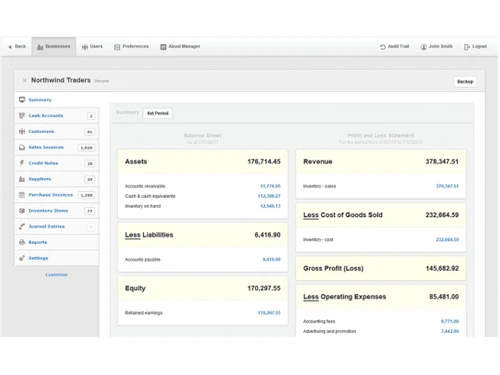Close Northwind Traders with the X icon

click(x=24, y=80)
